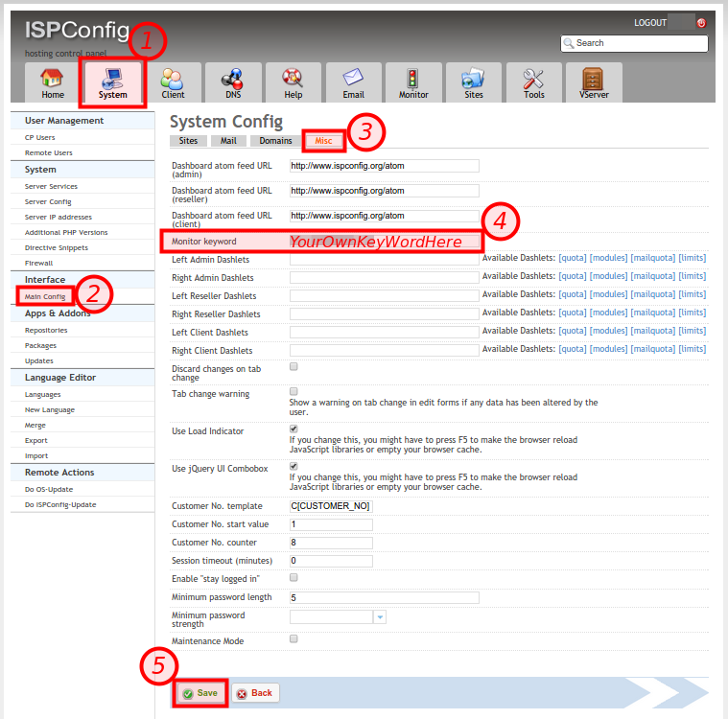Click the Search input field
The width and height of the screenshot is (728, 719).
pyautogui.click(x=640, y=43)
